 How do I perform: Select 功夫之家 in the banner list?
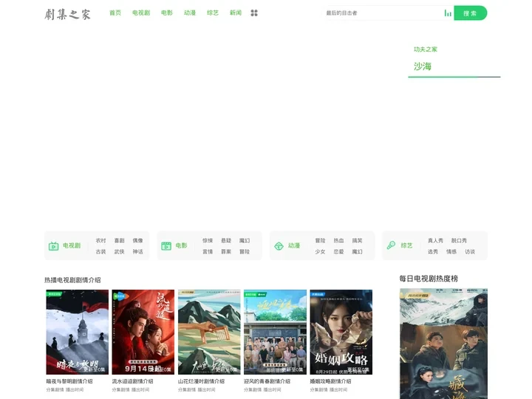coord(426,50)
